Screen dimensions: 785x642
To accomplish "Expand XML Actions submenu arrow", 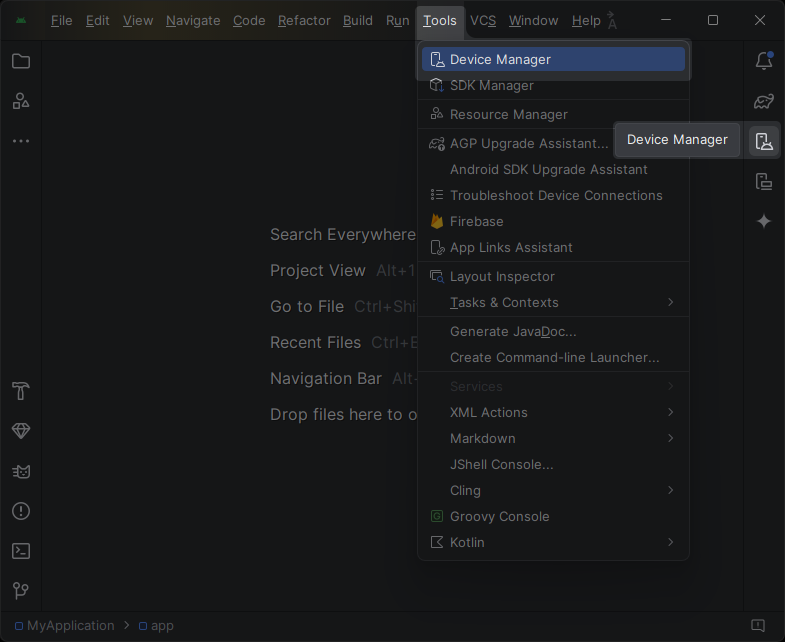I will click(670, 412).
